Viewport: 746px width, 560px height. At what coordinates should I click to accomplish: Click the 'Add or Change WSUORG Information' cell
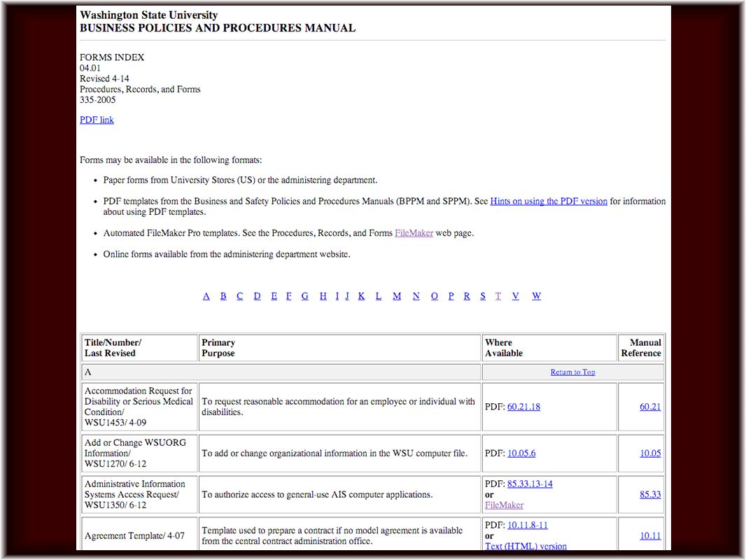click(x=139, y=454)
